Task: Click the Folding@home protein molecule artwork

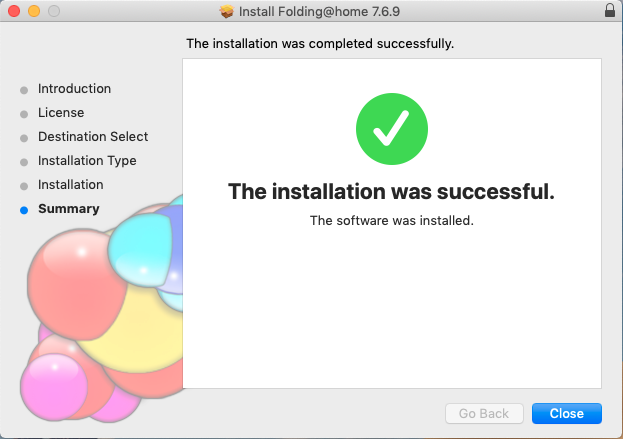Action: click(x=101, y=310)
